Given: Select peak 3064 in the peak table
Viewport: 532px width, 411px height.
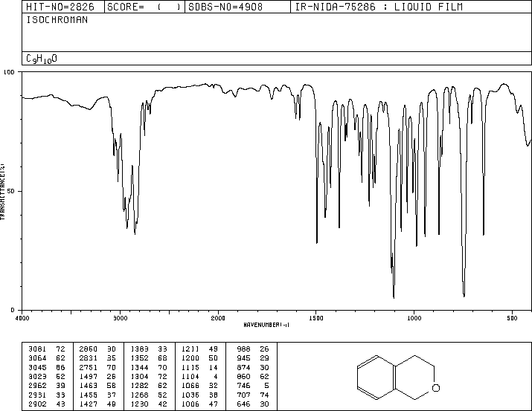Looking at the screenshot, I should click(x=37, y=358).
